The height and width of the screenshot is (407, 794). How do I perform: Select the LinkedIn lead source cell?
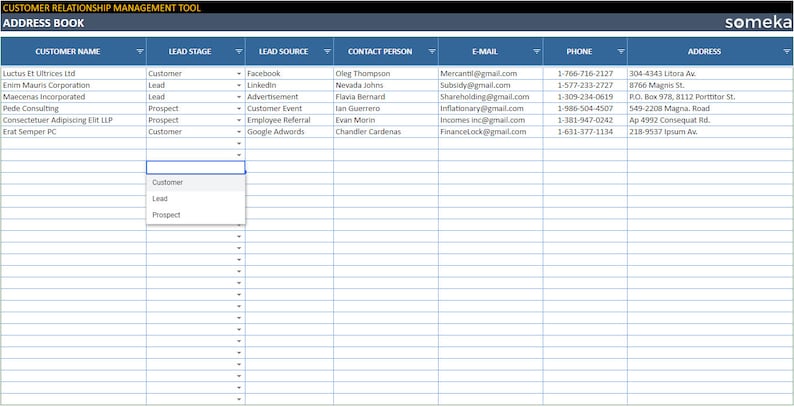tap(290, 86)
